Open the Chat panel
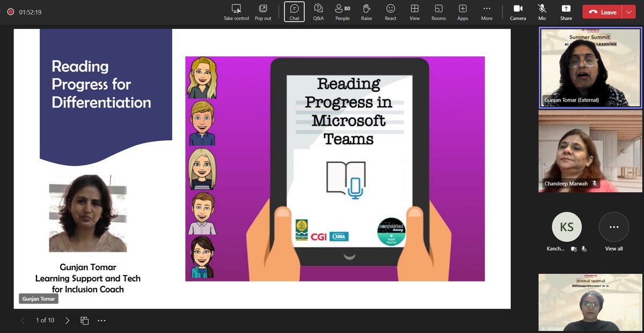Screen dimensions: 644x333 [294, 12]
